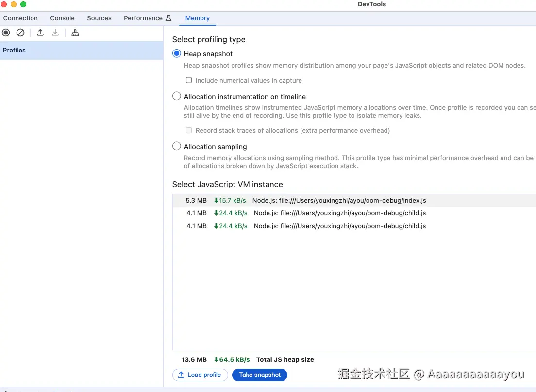536x392 pixels.
Task: Switch to the Performance tab
Action: pos(143,18)
